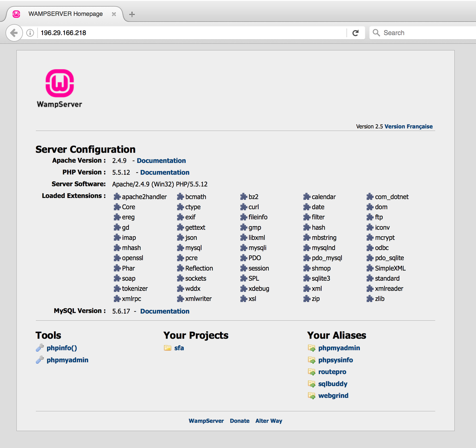Open MySQL Documentation link
The image size is (476, 448).
click(x=165, y=311)
